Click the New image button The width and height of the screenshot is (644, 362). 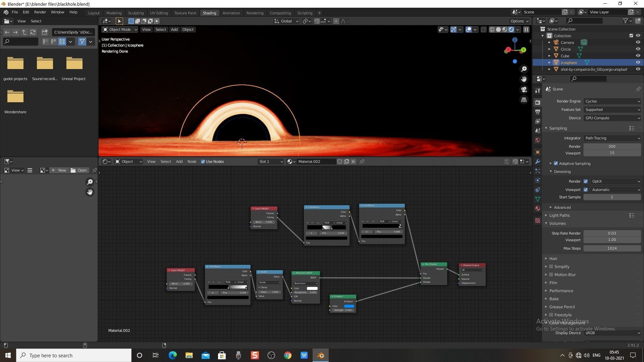click(x=59, y=170)
